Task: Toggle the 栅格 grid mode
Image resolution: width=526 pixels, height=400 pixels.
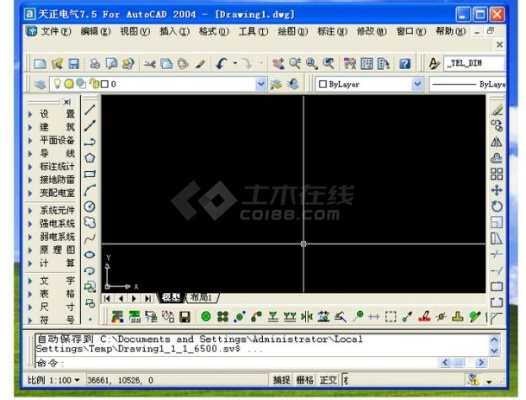Action: coord(305,380)
